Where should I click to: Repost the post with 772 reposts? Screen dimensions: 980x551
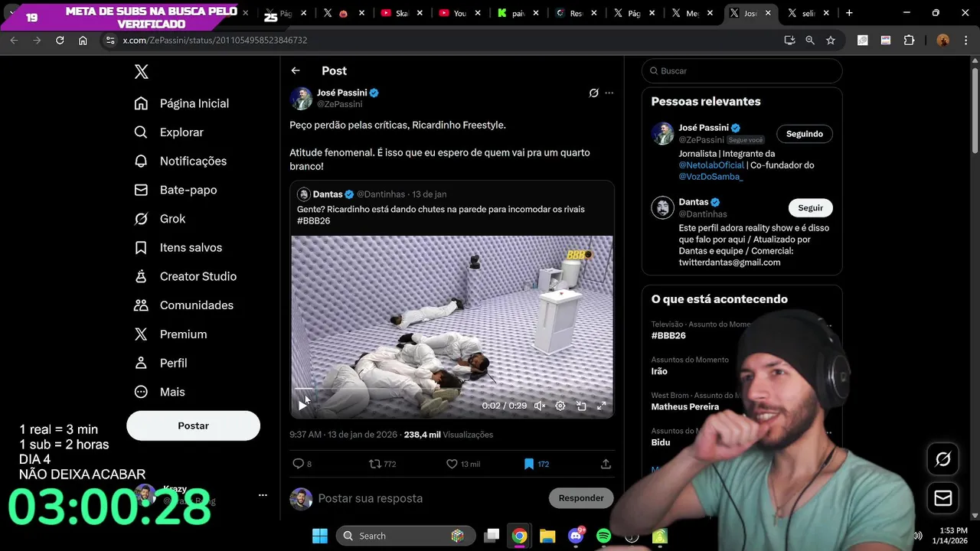point(382,464)
